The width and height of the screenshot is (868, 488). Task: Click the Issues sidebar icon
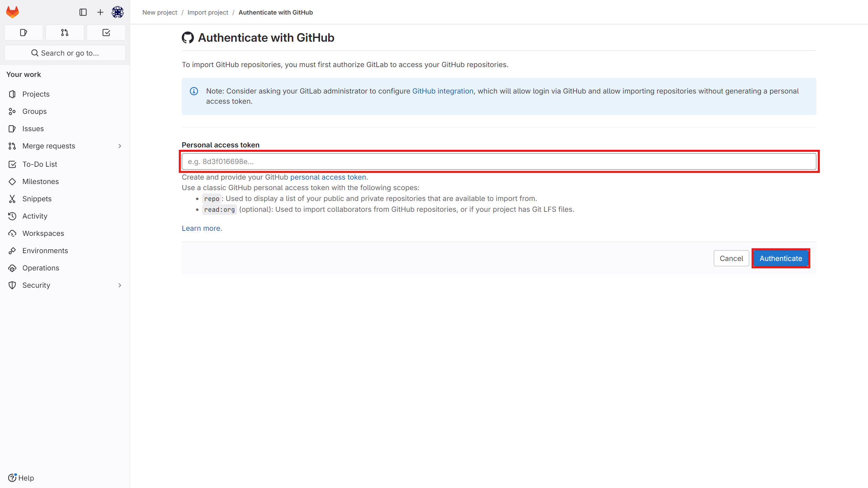(x=12, y=128)
